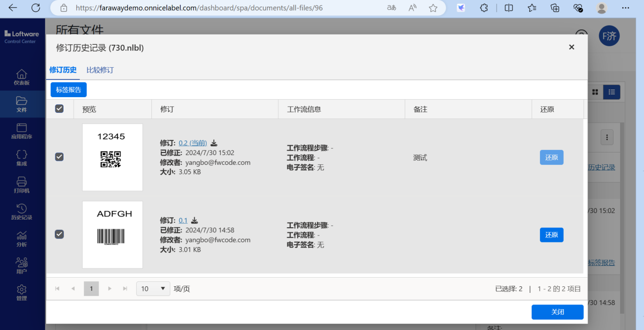644x330 pixels.
Task: Go to first page of pagination
Action: (57, 289)
